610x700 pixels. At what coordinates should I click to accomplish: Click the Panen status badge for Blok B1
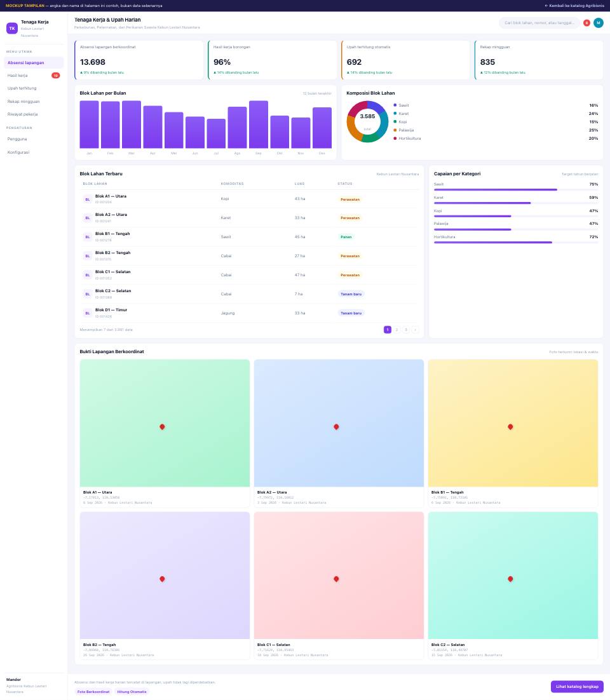coord(346,237)
